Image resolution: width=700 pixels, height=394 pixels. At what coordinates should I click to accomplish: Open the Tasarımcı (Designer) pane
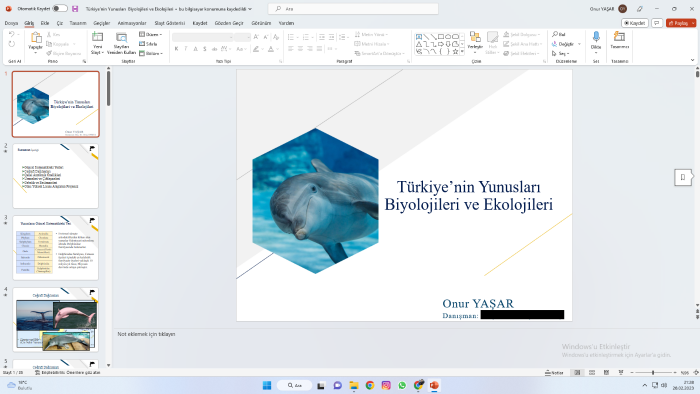pyautogui.click(x=619, y=40)
